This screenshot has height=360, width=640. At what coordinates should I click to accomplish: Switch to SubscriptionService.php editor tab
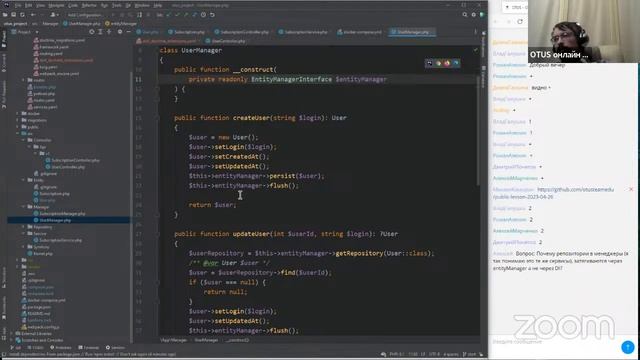[x=303, y=32]
